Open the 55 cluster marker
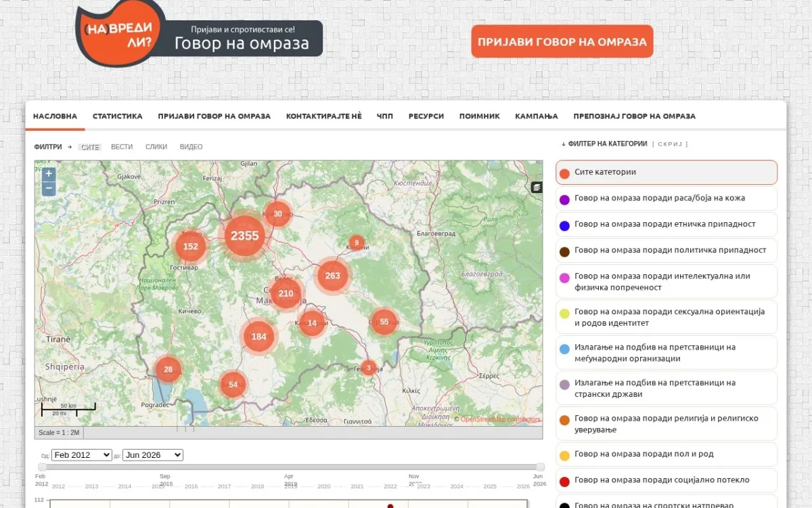This screenshot has height=508, width=812. 384,322
